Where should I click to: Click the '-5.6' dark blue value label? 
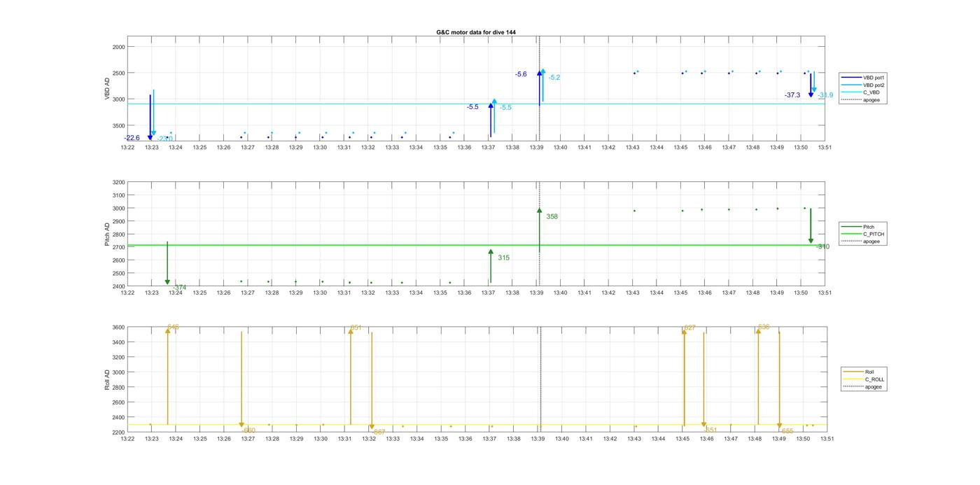[521, 74]
